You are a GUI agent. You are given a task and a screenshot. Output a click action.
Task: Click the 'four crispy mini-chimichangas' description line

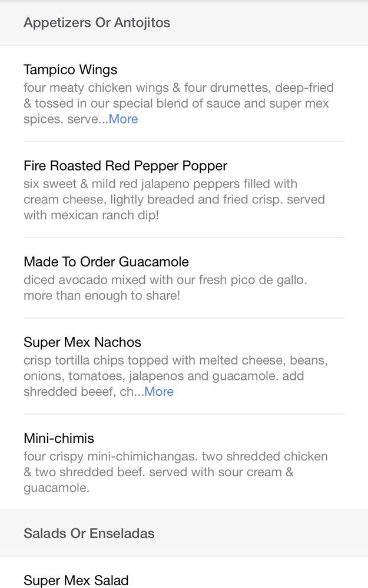(x=175, y=456)
